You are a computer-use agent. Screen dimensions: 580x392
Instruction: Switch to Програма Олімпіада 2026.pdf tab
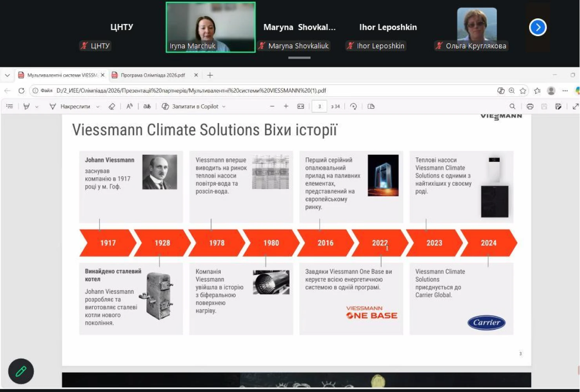(x=153, y=75)
